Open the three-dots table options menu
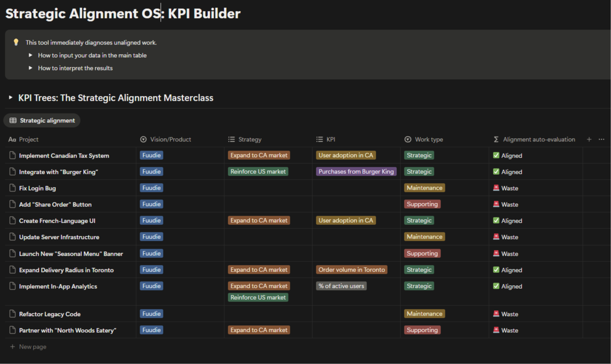The width and height of the screenshot is (611, 364). coord(601,140)
